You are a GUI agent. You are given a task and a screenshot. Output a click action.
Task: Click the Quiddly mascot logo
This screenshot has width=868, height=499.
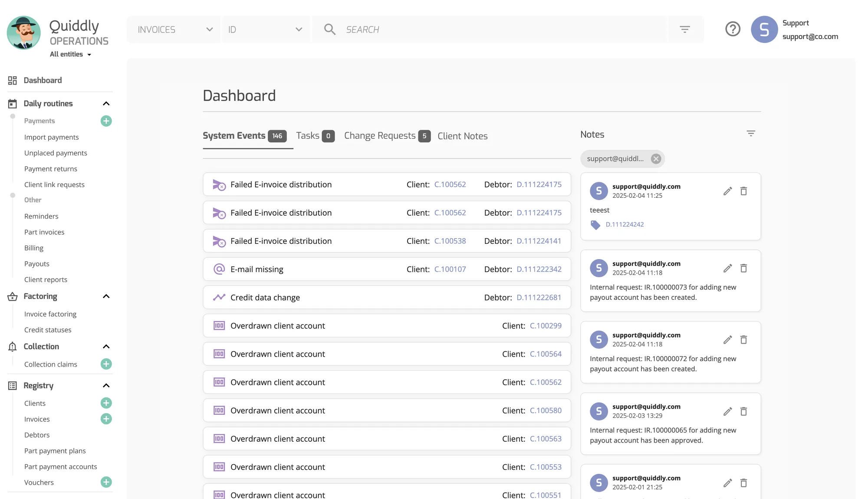(x=24, y=33)
